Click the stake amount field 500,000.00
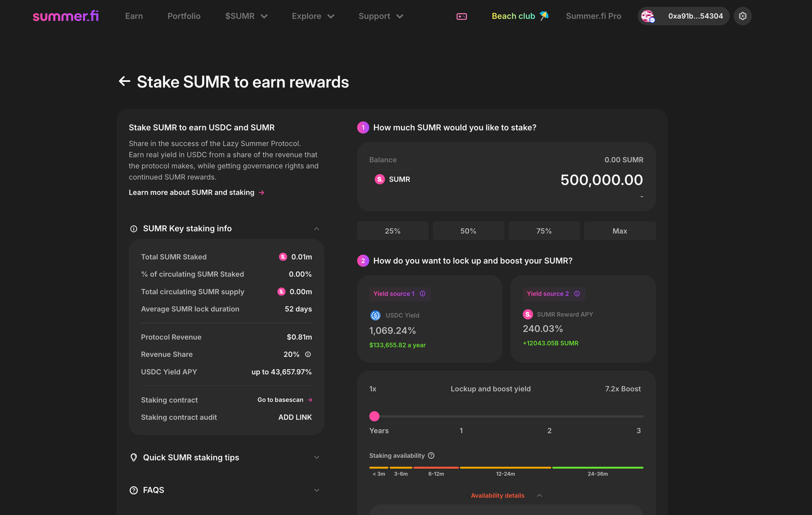The width and height of the screenshot is (812, 515). [602, 180]
